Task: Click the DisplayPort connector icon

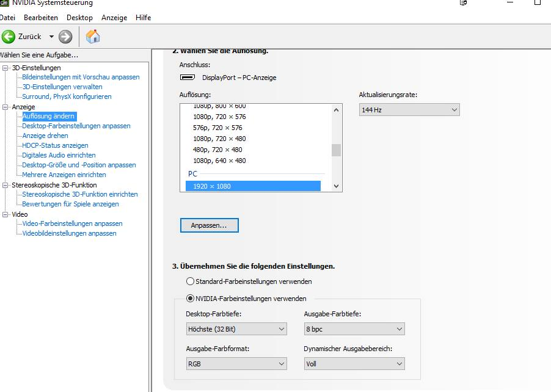Action: tap(188, 78)
